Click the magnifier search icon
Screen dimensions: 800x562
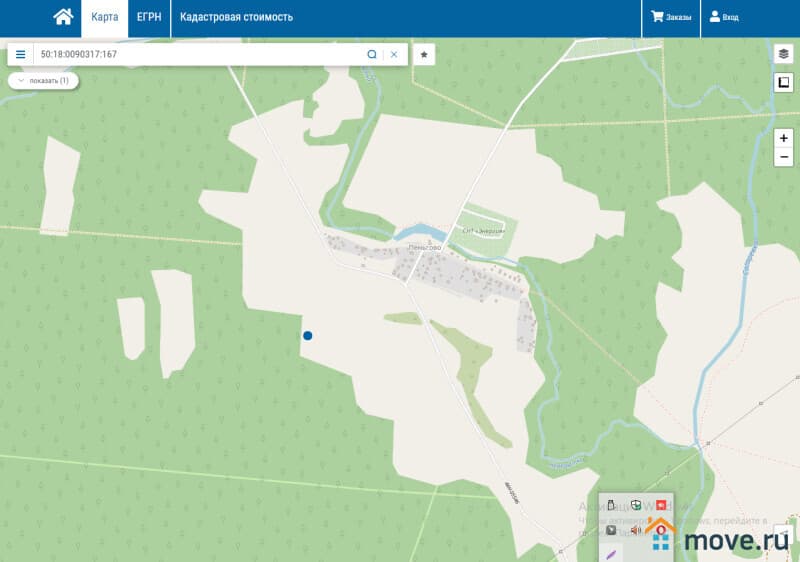coord(372,54)
